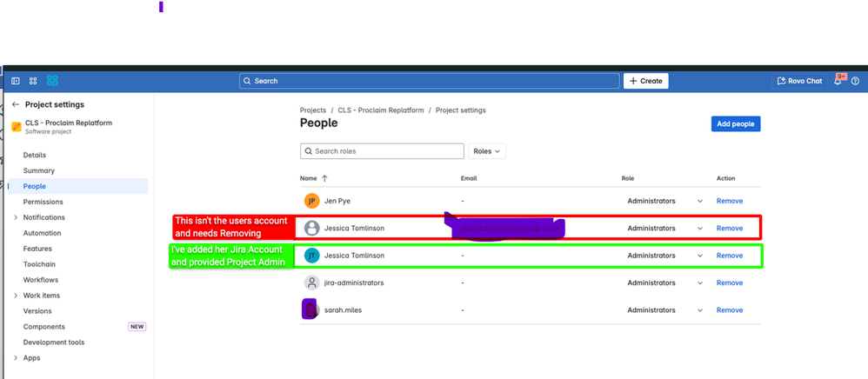Viewport: 868px width, 379px height.
Task: Open Workflows in the sidebar
Action: pyautogui.click(x=40, y=280)
